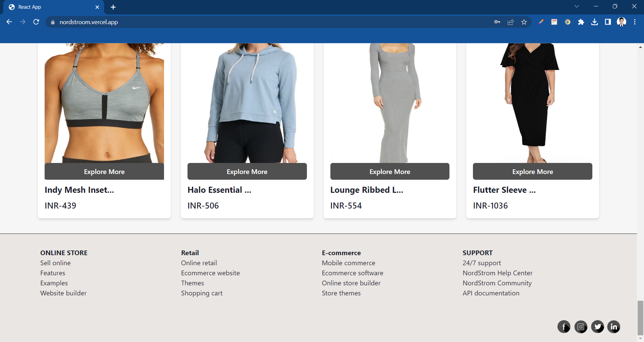Open the browser extensions puzzle icon
This screenshot has height=342, width=644.
(x=581, y=22)
